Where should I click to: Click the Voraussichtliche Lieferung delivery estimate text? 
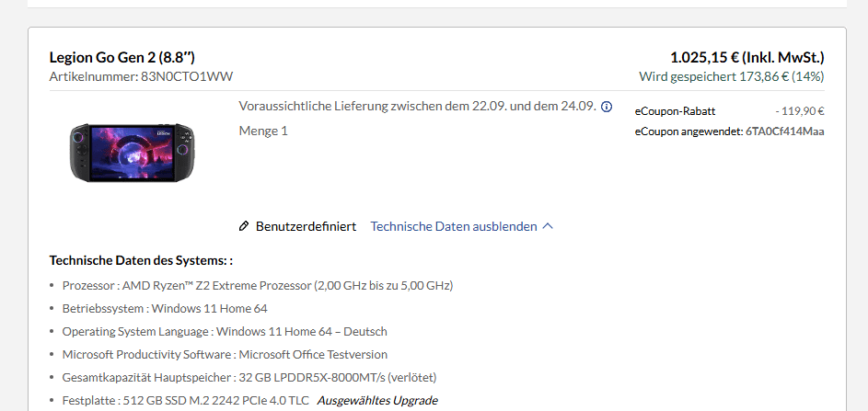coord(417,106)
